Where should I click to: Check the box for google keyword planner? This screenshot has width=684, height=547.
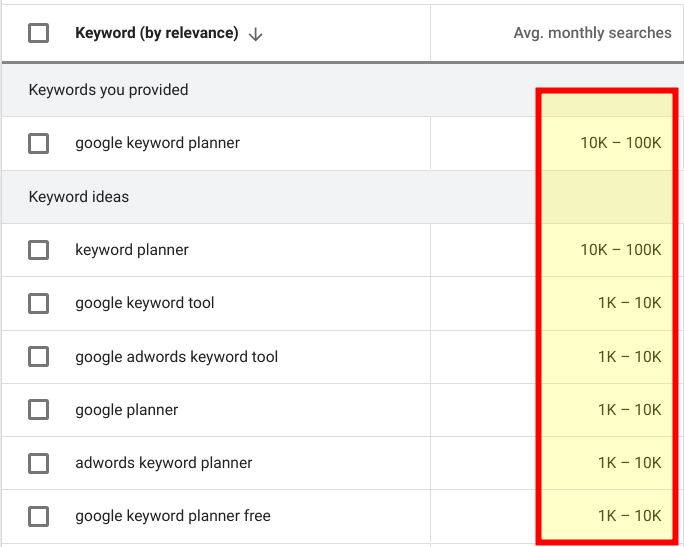click(38, 144)
